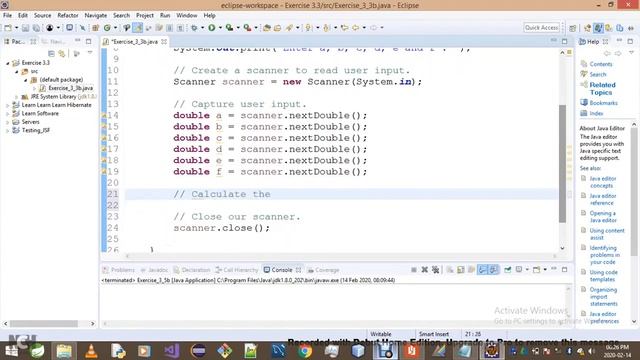Open Bookmarks link in Help panel
The image size is (640, 360).
603,103
